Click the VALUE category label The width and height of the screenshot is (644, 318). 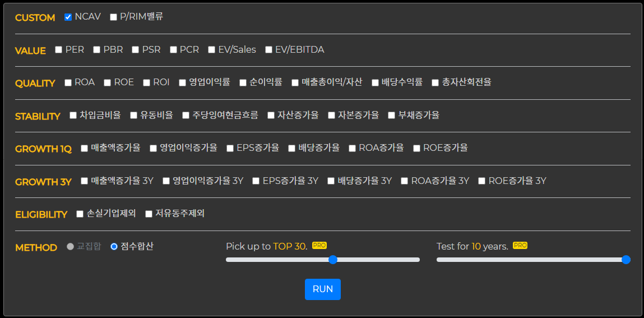(x=30, y=50)
